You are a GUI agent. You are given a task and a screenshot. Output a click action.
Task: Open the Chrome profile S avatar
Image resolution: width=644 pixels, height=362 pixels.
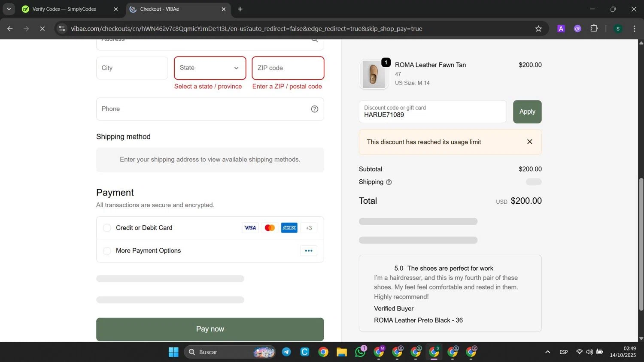click(x=618, y=29)
